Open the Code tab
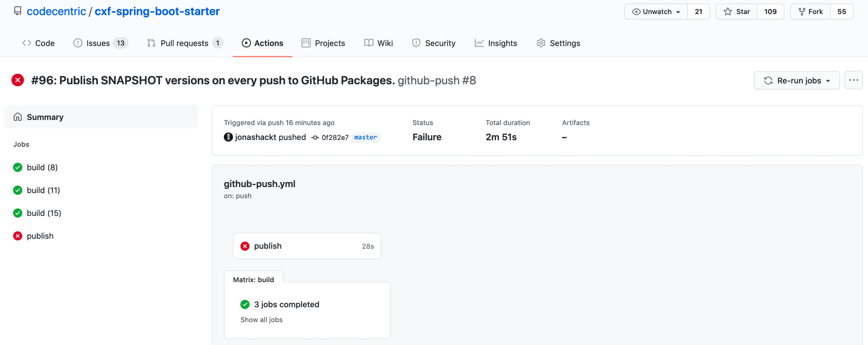 pos(39,43)
